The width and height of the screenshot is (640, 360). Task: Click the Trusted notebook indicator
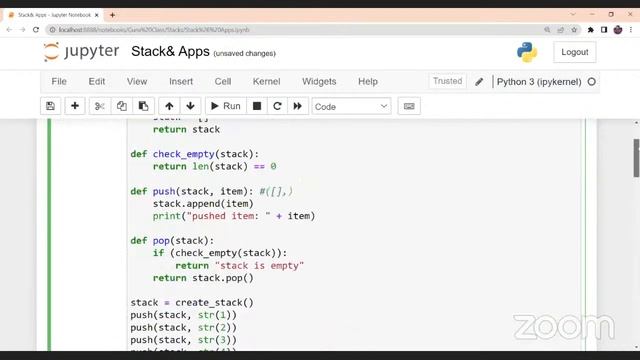447,81
